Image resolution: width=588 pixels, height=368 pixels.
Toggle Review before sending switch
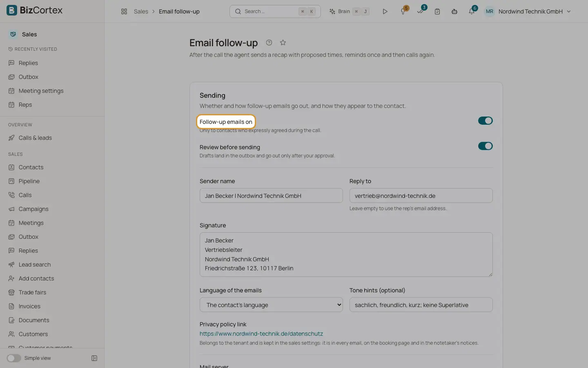[x=486, y=146]
